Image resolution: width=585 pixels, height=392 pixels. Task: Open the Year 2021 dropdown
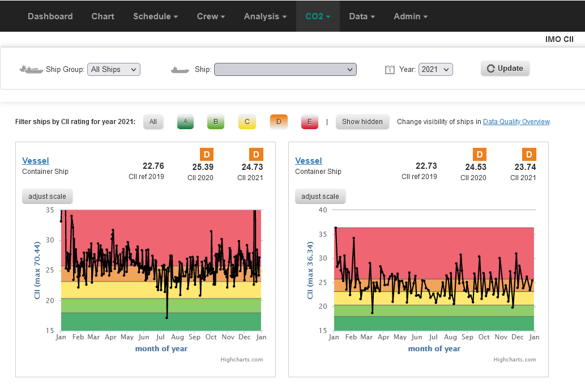tap(435, 70)
